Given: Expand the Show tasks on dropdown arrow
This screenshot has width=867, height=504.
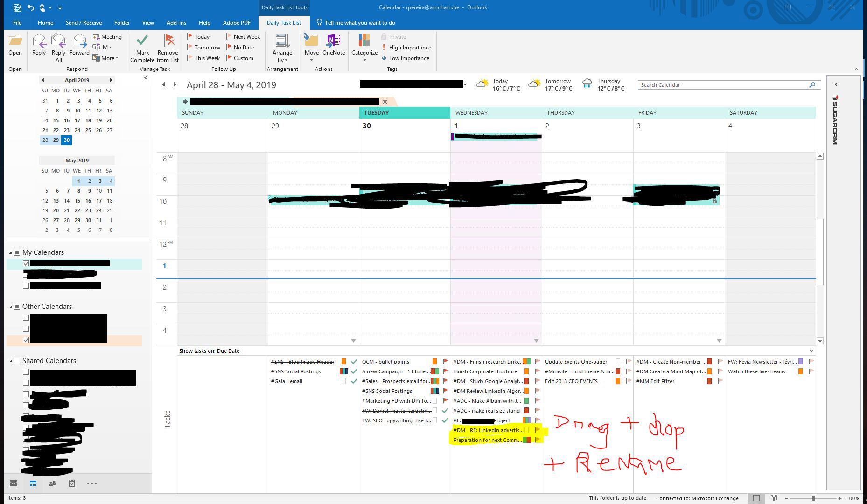Looking at the screenshot, I should pyautogui.click(x=811, y=351).
